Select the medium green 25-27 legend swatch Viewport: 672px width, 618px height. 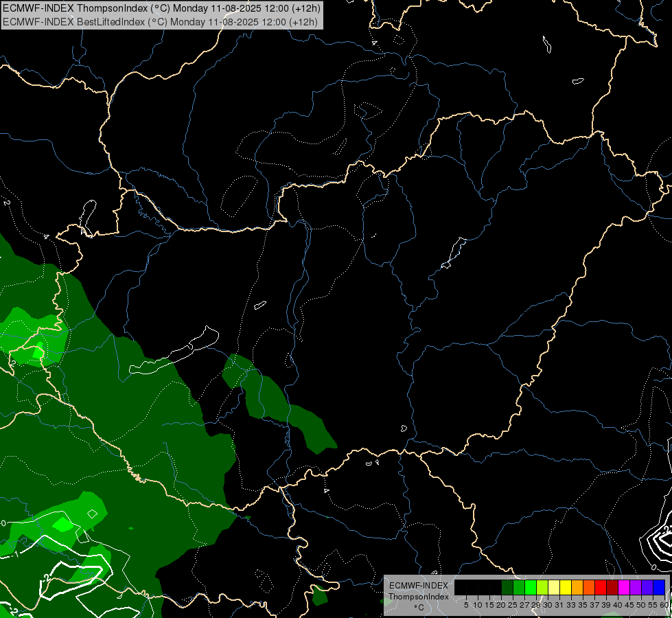tap(519, 587)
